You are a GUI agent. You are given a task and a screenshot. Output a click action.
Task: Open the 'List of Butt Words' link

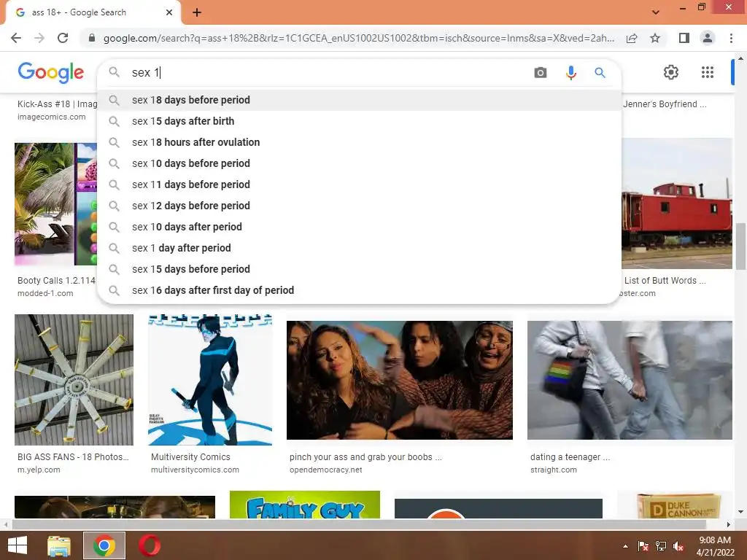click(665, 281)
